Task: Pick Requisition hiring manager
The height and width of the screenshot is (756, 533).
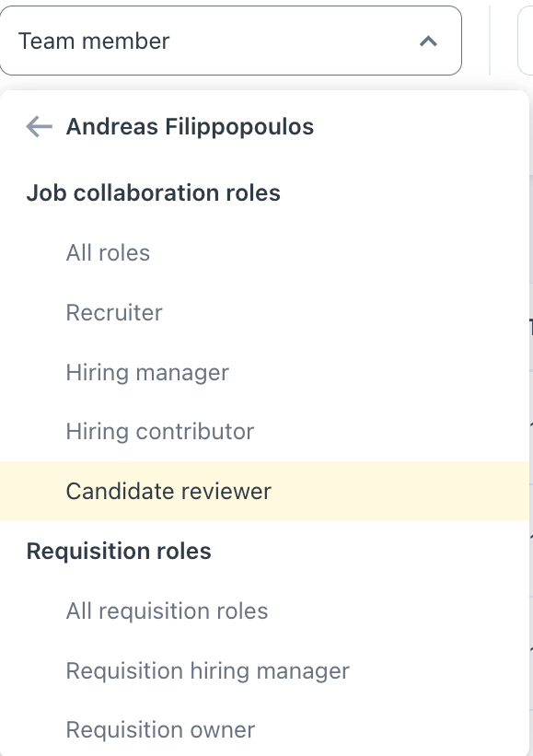Action: pyautogui.click(x=207, y=670)
